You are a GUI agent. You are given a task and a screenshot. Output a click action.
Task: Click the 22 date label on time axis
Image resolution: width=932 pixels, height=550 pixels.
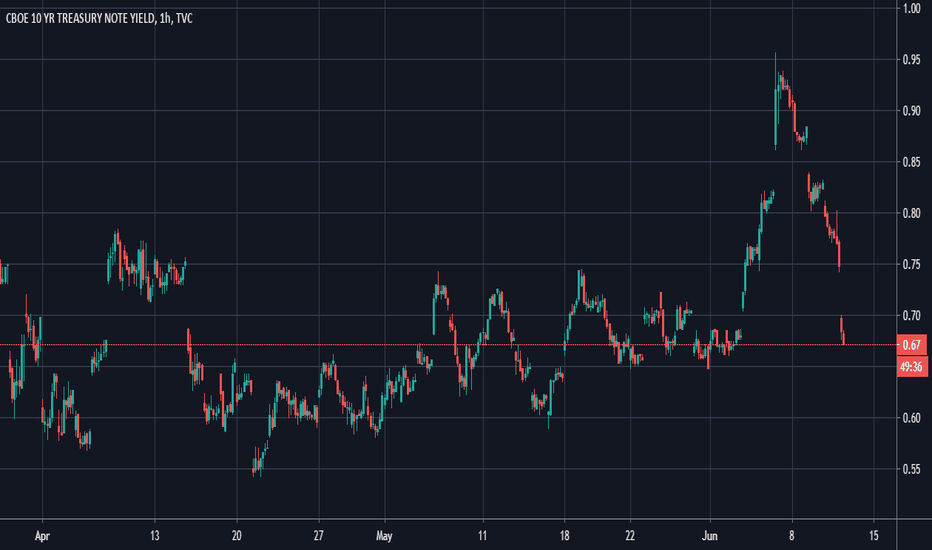[x=630, y=536]
